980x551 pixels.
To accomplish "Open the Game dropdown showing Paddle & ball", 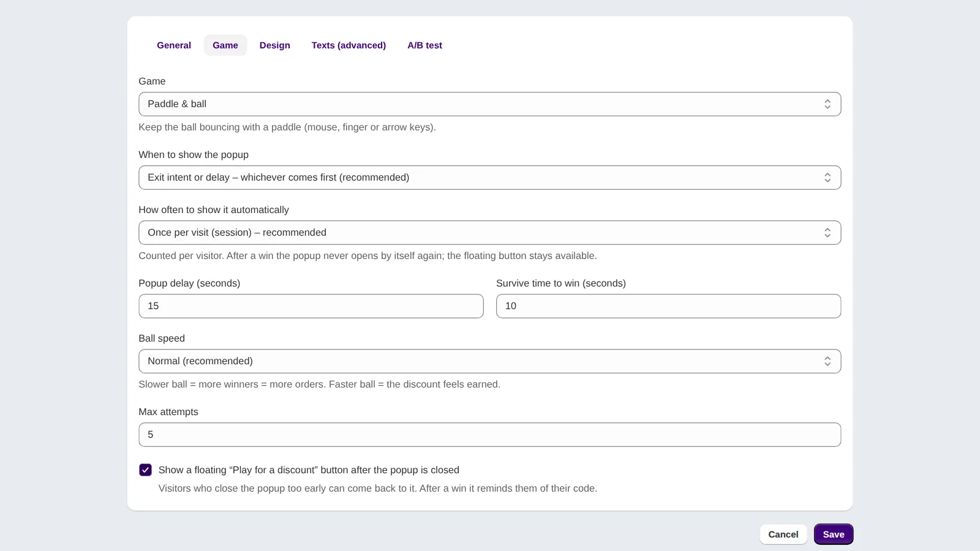I will (490, 104).
